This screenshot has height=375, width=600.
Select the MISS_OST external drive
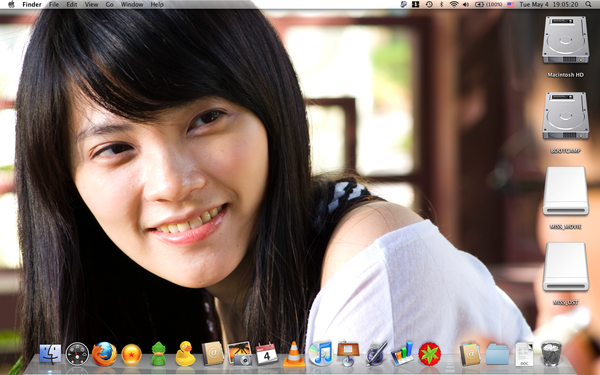[x=565, y=267]
